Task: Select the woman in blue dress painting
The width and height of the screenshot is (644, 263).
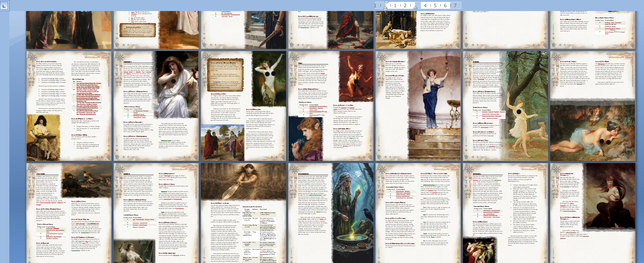Action: 438,106
